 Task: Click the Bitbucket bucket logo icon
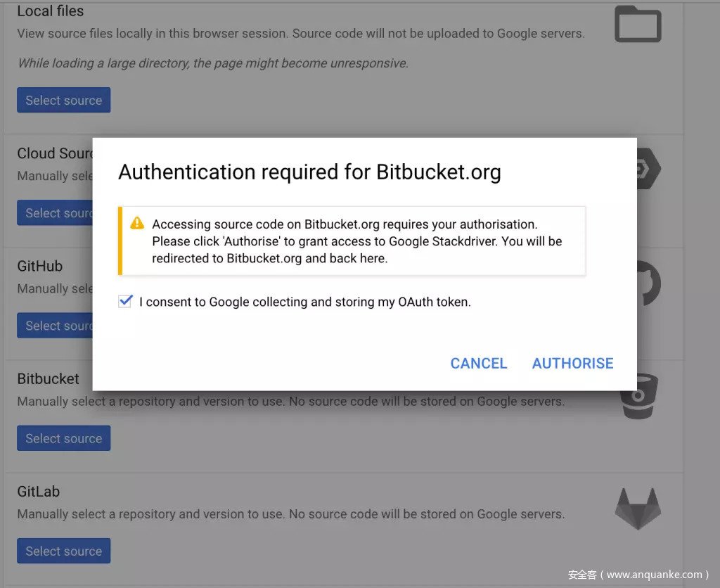[x=639, y=397]
